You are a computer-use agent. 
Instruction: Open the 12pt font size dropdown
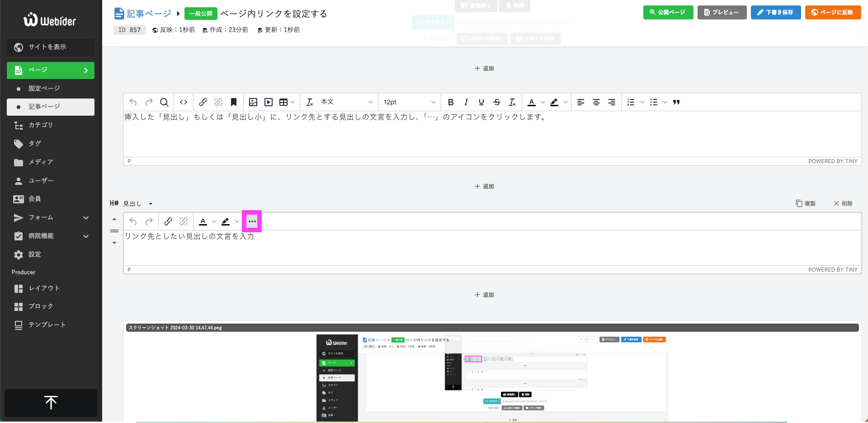(x=408, y=102)
